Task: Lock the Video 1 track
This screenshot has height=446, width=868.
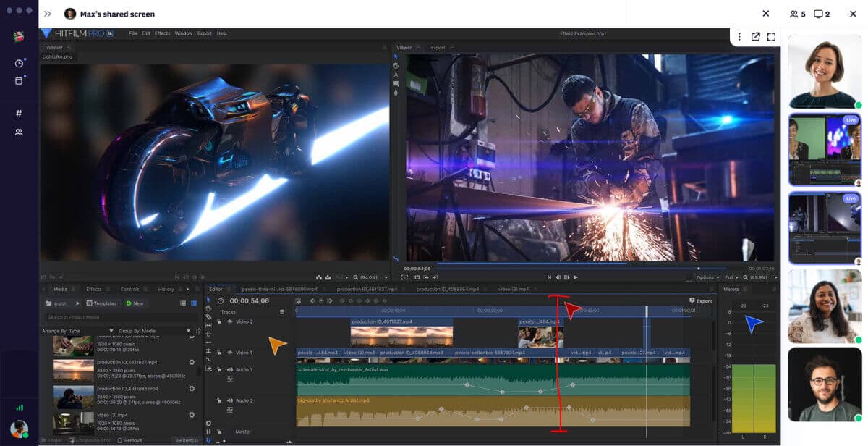Action: (218, 353)
